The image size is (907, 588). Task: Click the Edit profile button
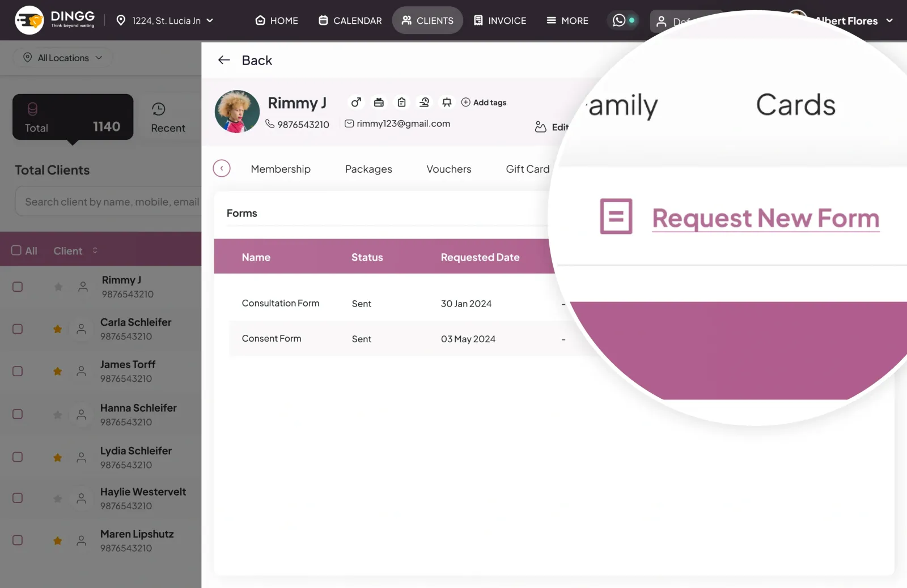point(552,127)
